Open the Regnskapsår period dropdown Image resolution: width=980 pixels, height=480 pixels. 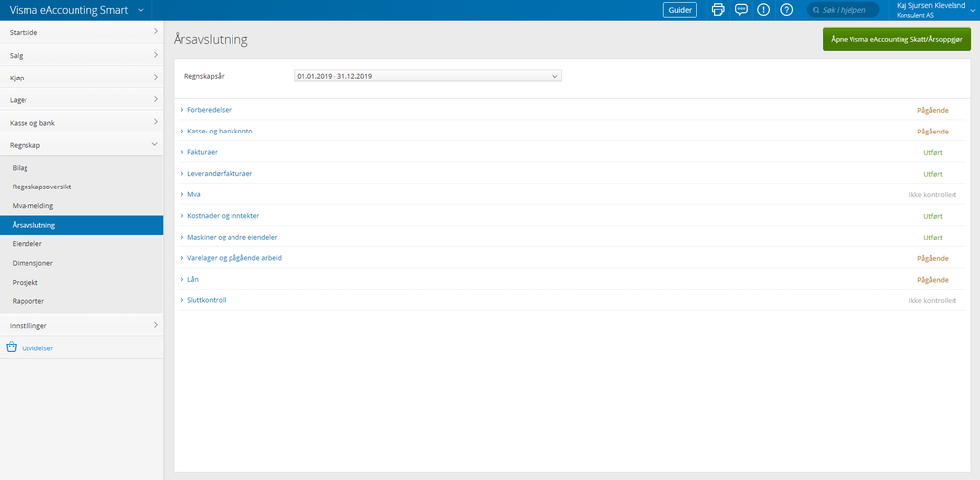tap(428, 76)
